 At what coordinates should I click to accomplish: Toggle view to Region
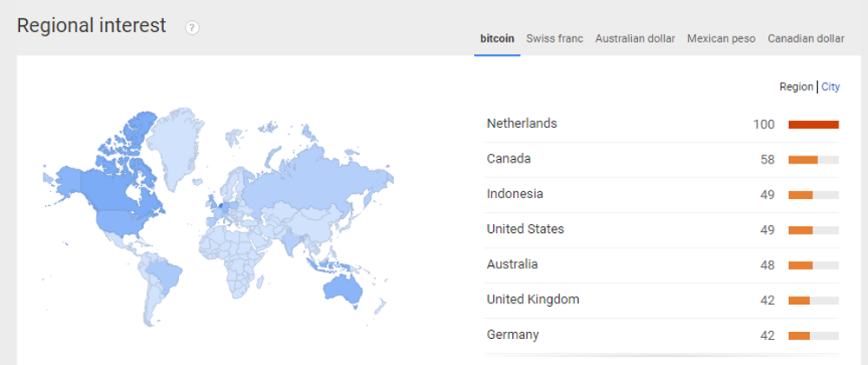coord(796,87)
